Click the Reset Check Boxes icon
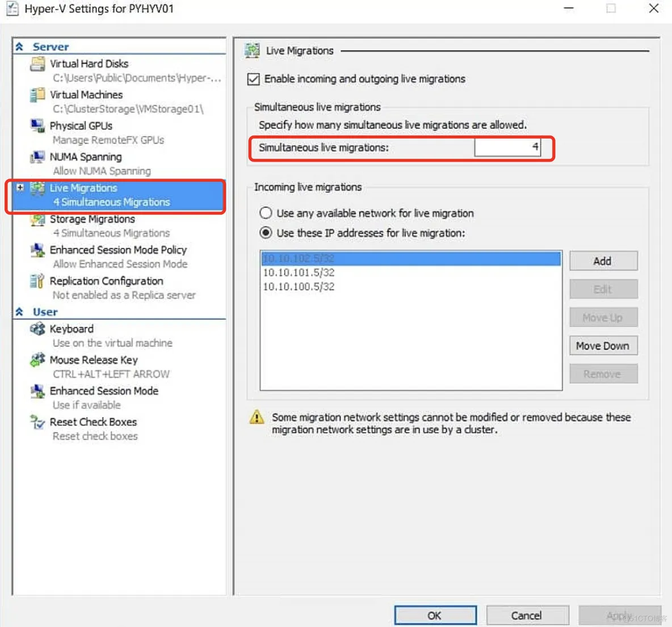Viewport: 672px width, 627px height. (x=37, y=422)
